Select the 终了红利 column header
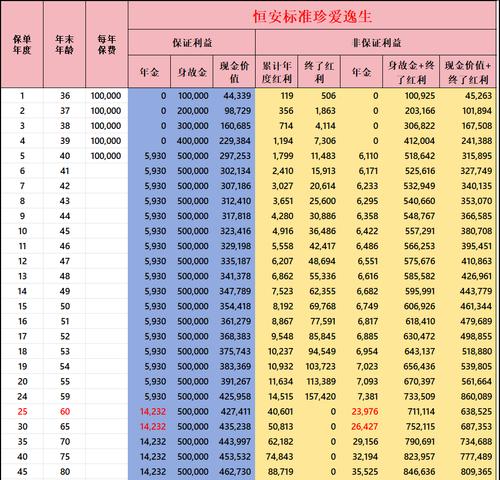This screenshot has height=480, width=500. [x=319, y=72]
